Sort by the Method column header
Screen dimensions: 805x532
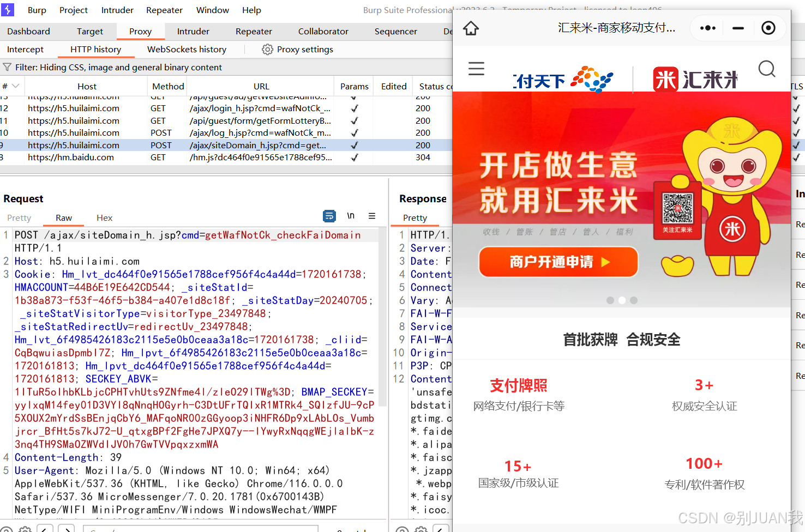(168, 86)
